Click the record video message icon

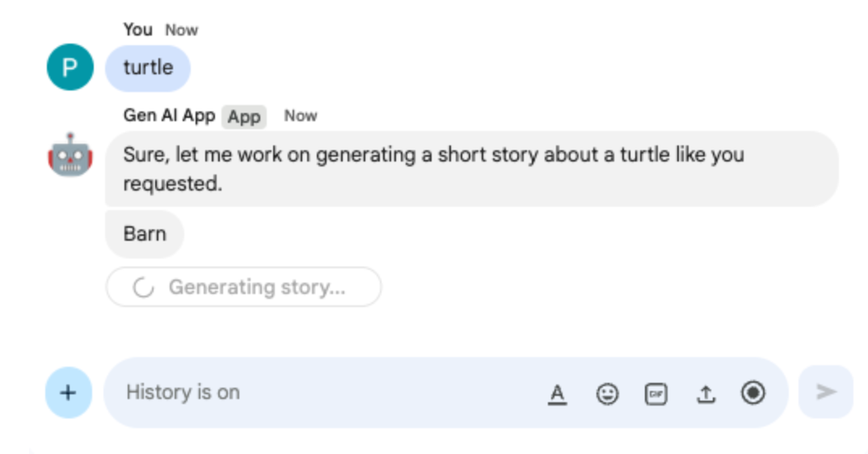coord(753,393)
